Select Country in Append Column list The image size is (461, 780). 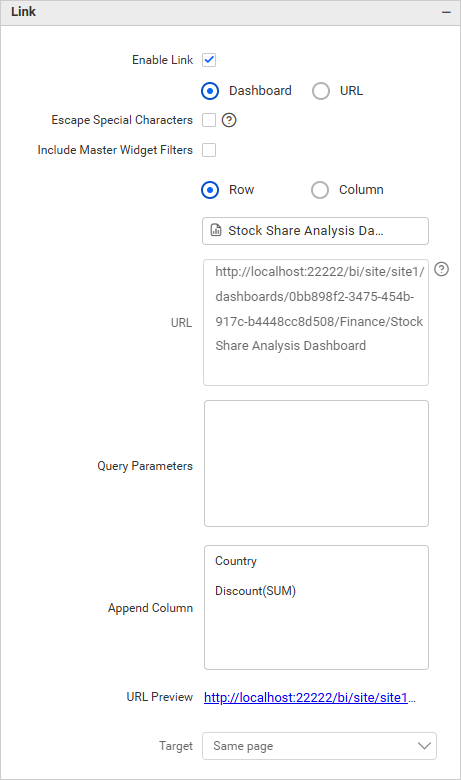236,561
